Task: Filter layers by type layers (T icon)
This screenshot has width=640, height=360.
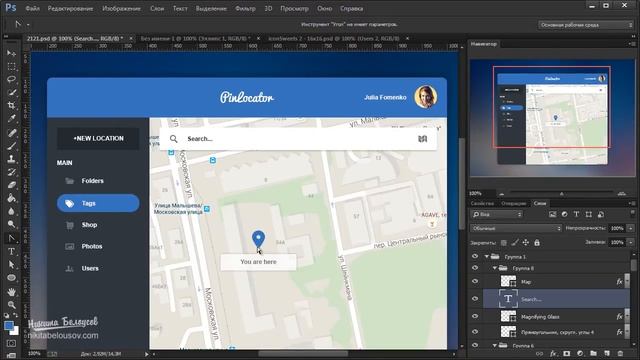Action: pos(576,214)
